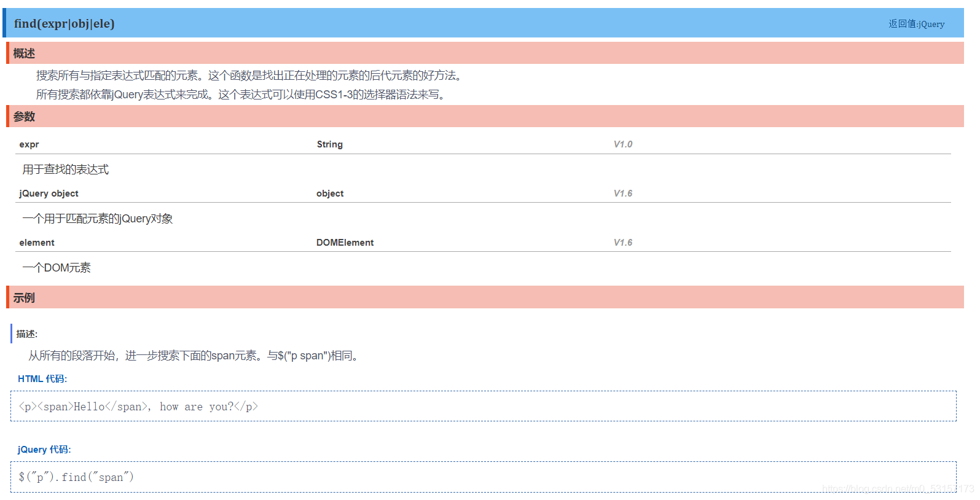This screenshot has width=980, height=500.
Task: Click the jQuery object parameter name
Action: [x=49, y=193]
